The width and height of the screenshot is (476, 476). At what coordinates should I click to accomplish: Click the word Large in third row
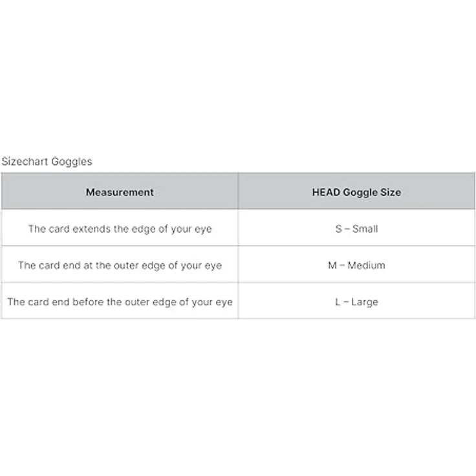365,303
